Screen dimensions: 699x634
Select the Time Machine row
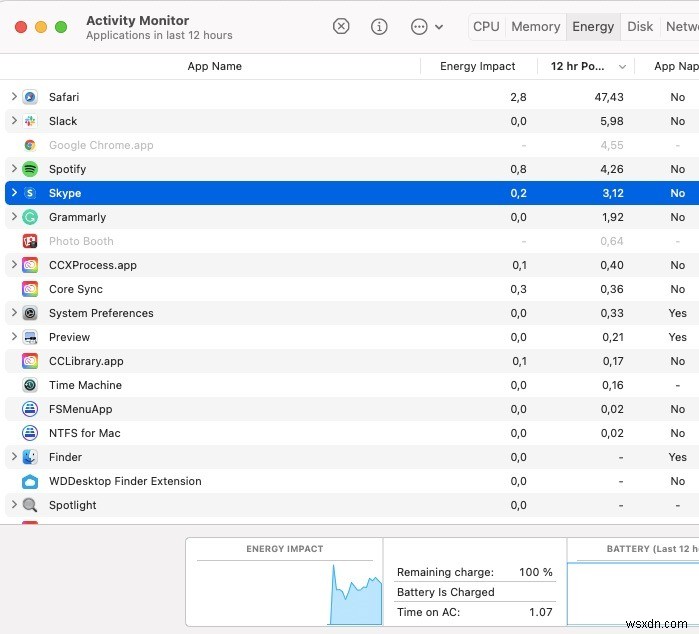352,385
